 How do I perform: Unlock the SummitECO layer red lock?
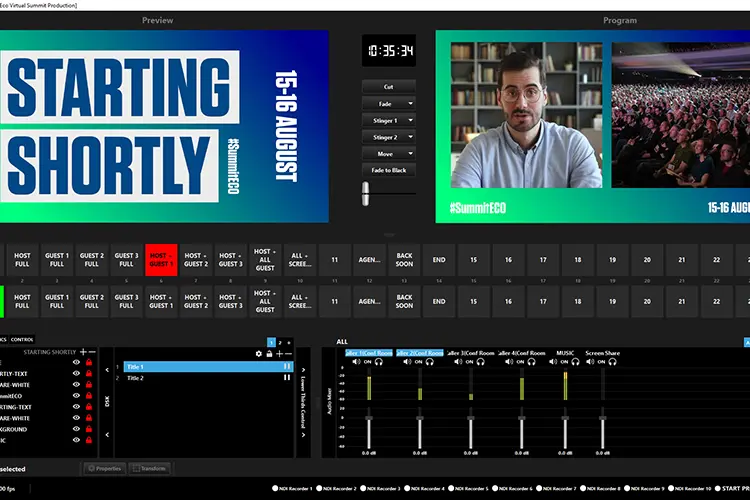pos(88,395)
